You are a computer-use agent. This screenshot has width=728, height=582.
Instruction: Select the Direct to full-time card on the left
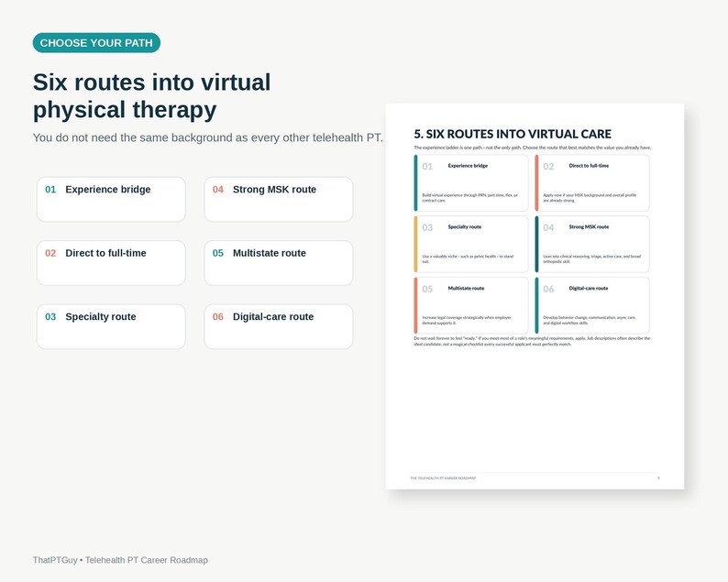tap(111, 263)
